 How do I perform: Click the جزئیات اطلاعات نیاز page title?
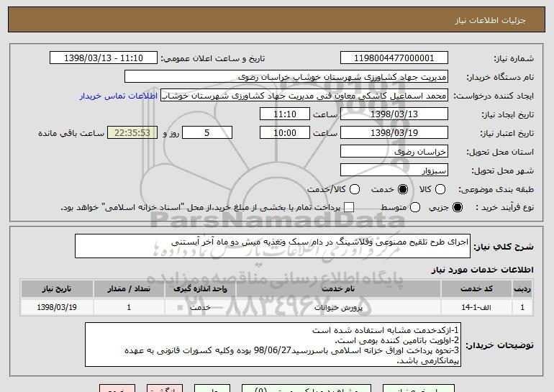tap(490, 20)
